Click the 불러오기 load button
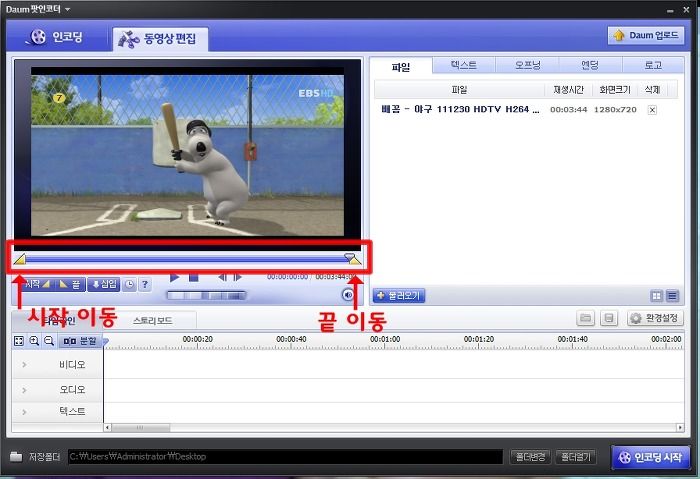700x479 pixels. pos(399,296)
